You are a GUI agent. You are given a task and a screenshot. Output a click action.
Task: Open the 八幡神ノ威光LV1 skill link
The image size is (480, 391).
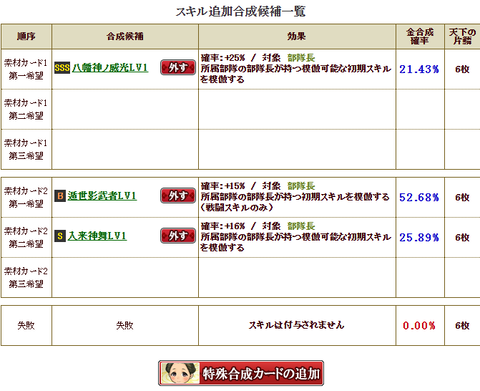(x=110, y=68)
